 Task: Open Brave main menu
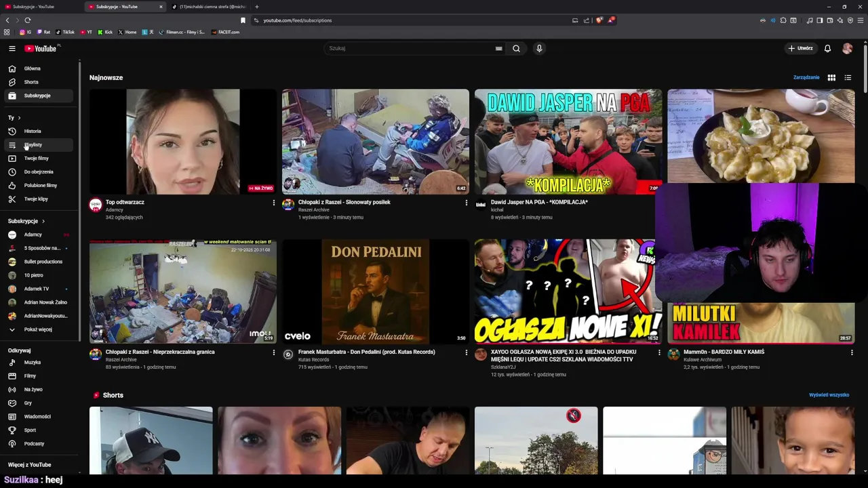pos(861,20)
